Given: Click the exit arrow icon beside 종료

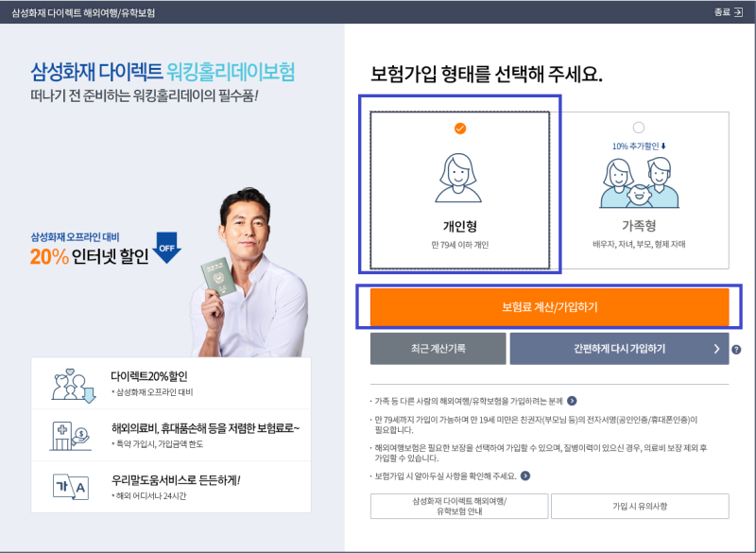Looking at the screenshot, I should 738,12.
